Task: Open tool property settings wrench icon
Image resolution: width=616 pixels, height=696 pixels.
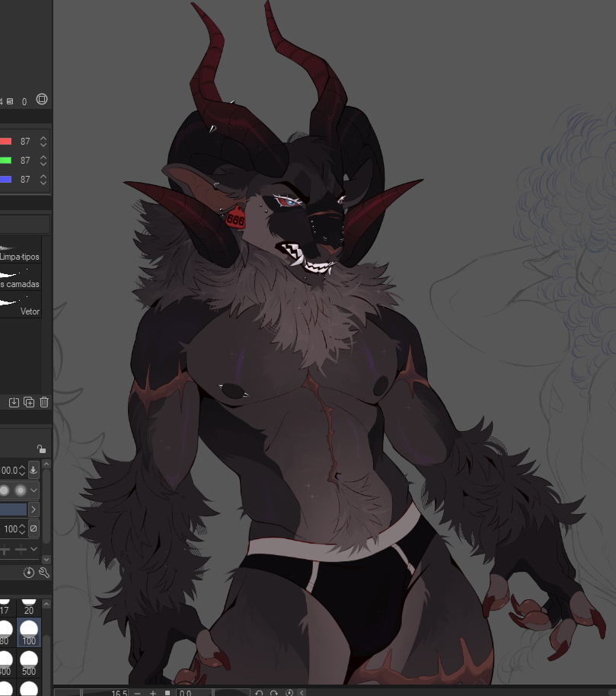Action: pyautogui.click(x=43, y=572)
